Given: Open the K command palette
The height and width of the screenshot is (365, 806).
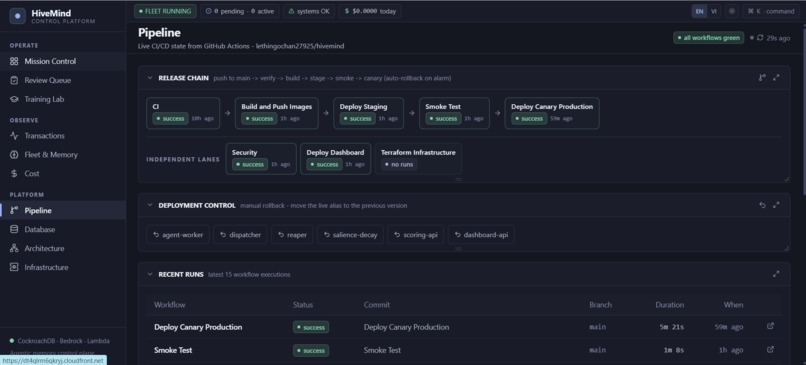Looking at the screenshot, I should pyautogui.click(x=771, y=11).
